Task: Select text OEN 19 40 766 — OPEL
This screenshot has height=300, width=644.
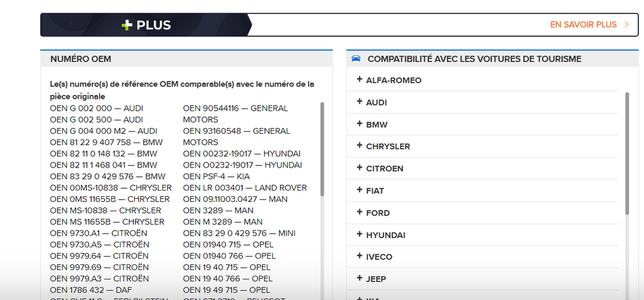Action: (228, 279)
